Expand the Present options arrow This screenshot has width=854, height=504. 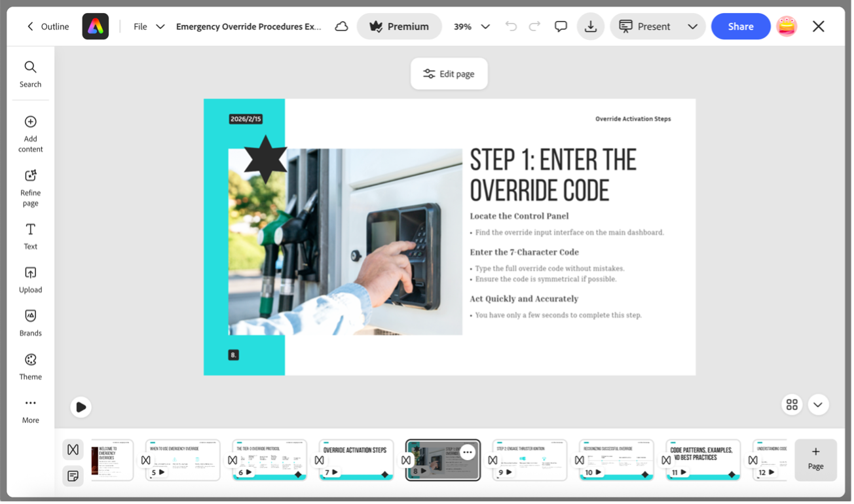[x=692, y=26]
